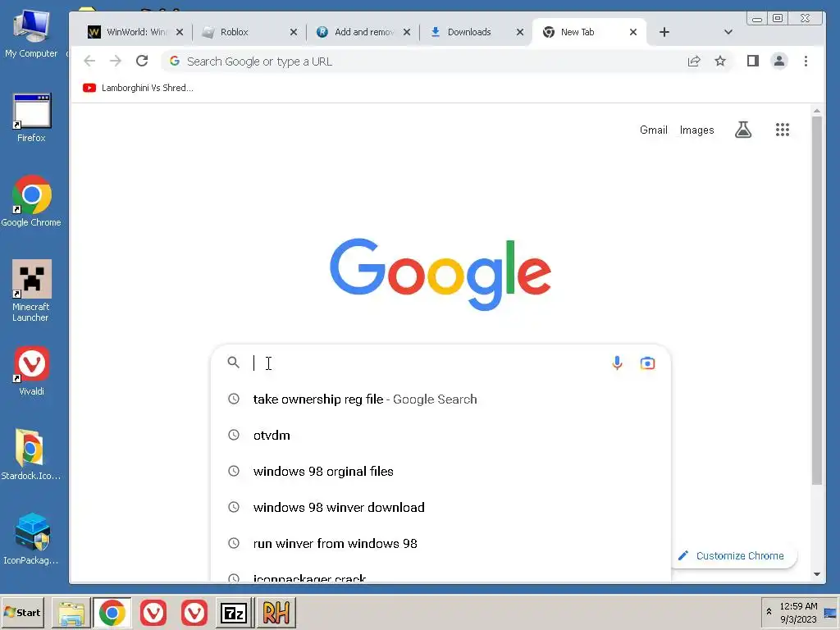Image resolution: width=840 pixels, height=630 pixels.
Task: Choose suggestion windows 98 winver download
Action: click(x=441, y=507)
